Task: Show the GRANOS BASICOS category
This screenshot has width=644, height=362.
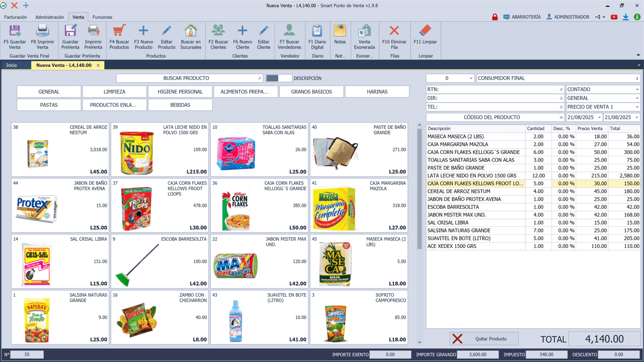Action: tap(312, 92)
